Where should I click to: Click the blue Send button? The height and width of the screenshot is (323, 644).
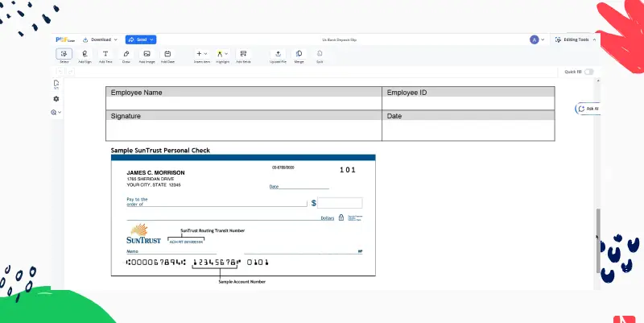click(141, 39)
